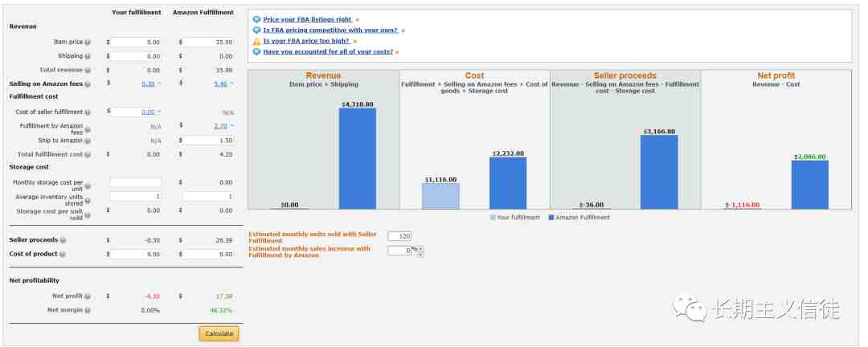Open the Net margin help icon
This screenshot has height=347, width=868.
[x=88, y=311]
